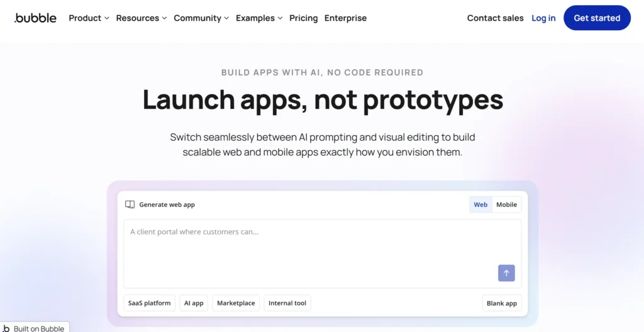This screenshot has height=332, width=644.
Task: Click the 'Switch seamlessly between AI prompting' paragraph
Action: pos(323,144)
